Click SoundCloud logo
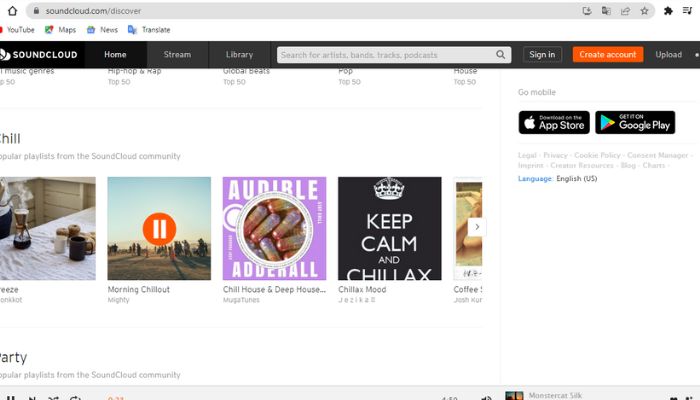 pos(39,54)
